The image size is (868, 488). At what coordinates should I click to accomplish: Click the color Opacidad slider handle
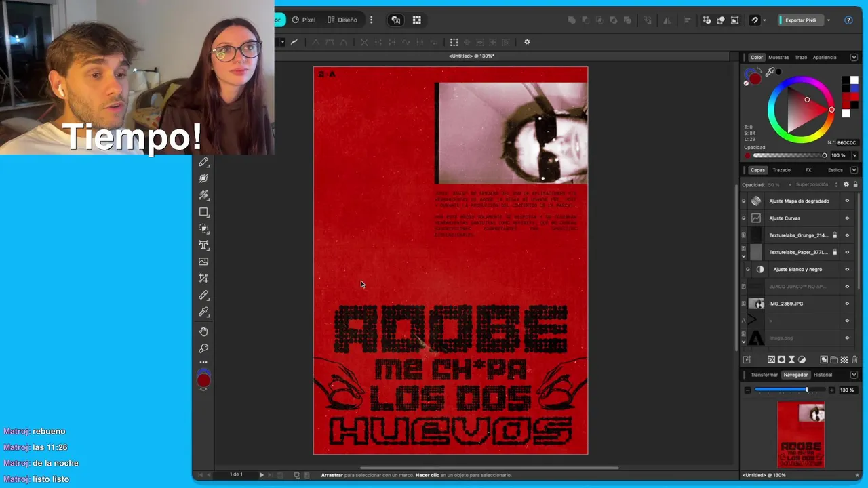click(825, 155)
